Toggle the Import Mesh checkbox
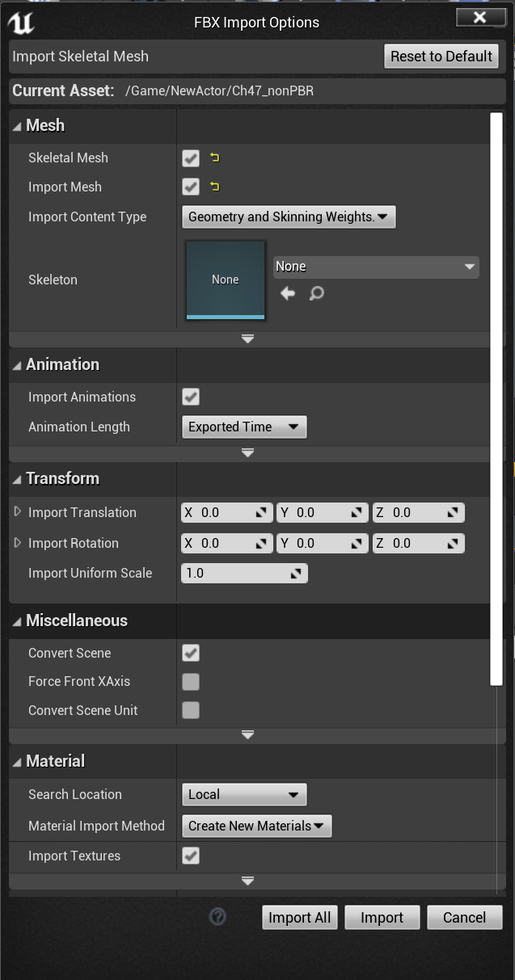 click(191, 187)
